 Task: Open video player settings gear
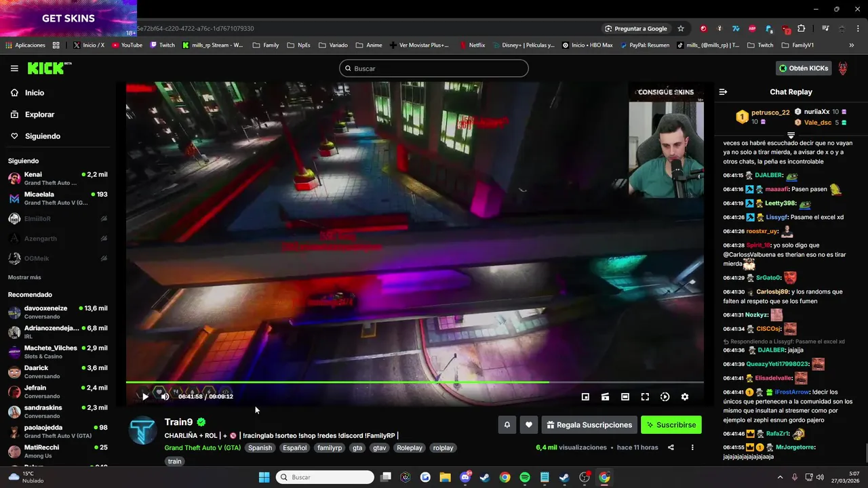click(685, 397)
